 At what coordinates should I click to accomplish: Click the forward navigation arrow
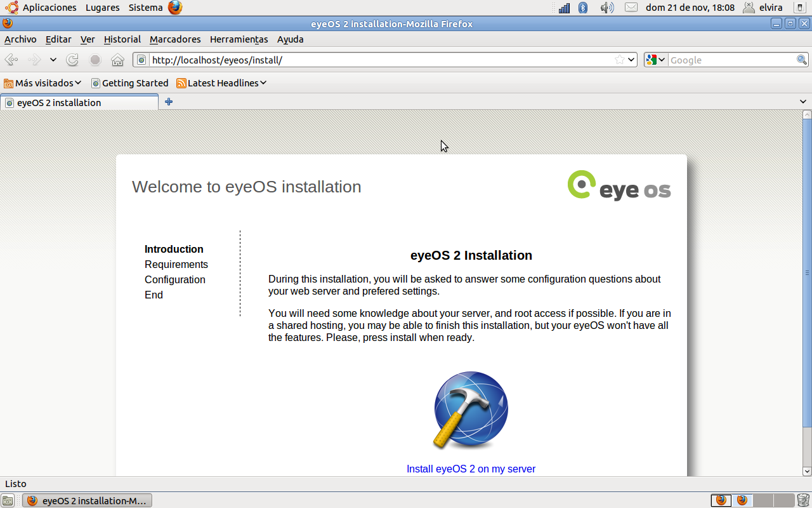click(34, 60)
